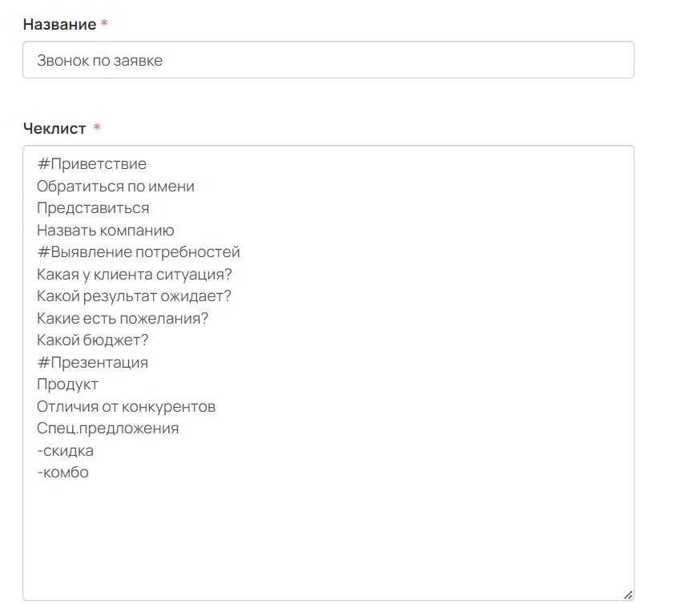The width and height of the screenshot is (677, 616).
Task: Click the 'Представиться' checklist line
Action: pyautogui.click(x=93, y=208)
